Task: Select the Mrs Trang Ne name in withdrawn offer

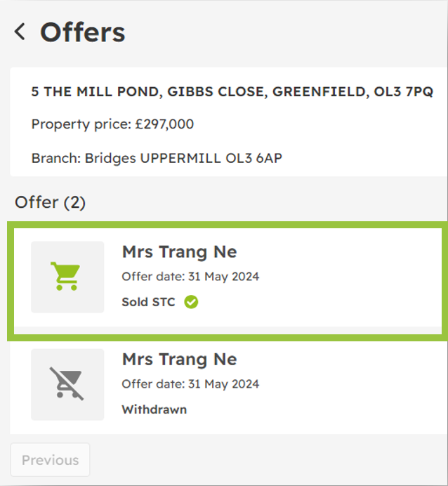Action: click(180, 359)
